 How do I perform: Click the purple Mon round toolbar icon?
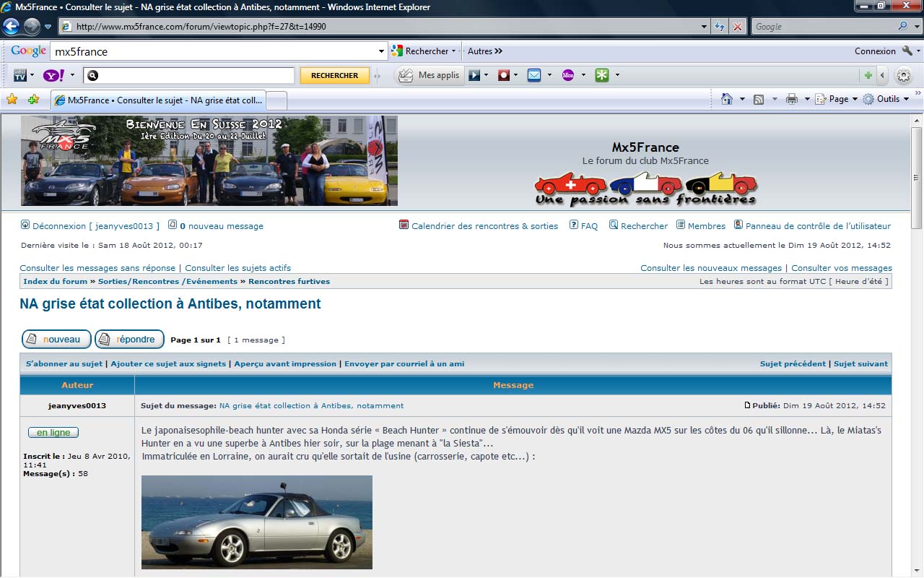click(x=568, y=75)
